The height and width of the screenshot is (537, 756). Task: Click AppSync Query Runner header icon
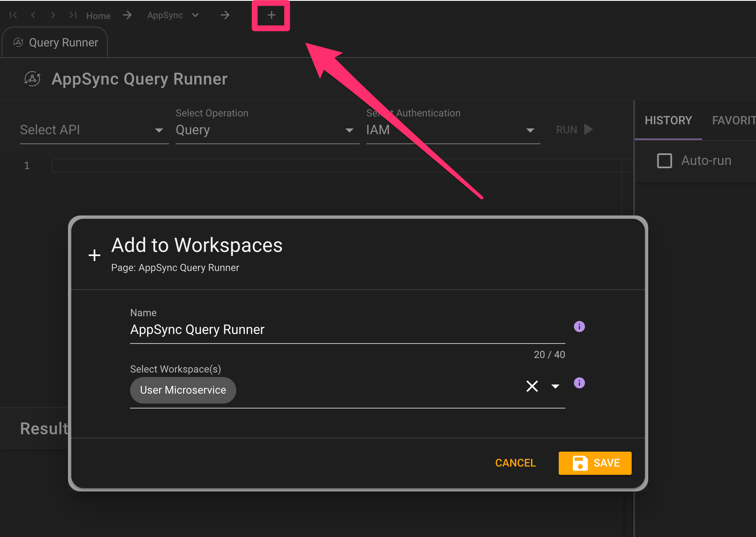pos(32,79)
